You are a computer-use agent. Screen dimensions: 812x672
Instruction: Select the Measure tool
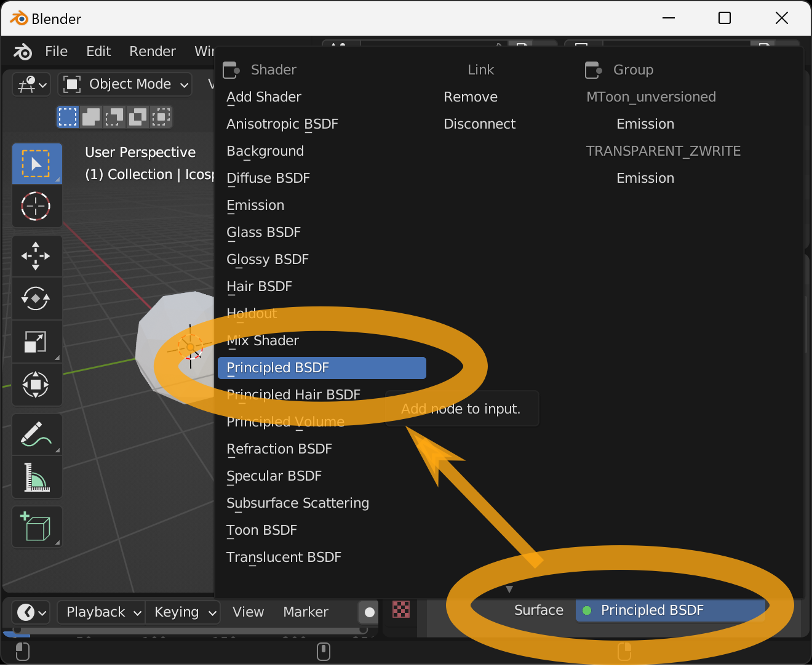(37, 477)
